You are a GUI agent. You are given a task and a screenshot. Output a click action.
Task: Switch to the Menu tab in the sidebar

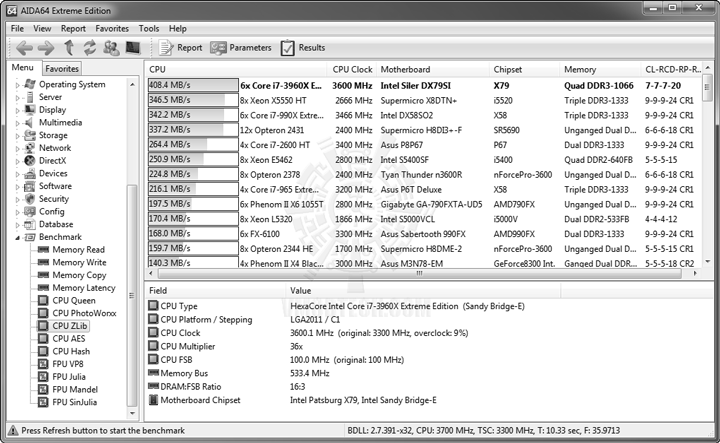(22, 67)
